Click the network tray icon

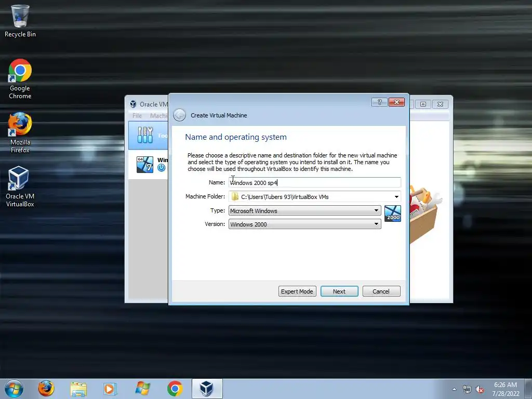tap(467, 390)
